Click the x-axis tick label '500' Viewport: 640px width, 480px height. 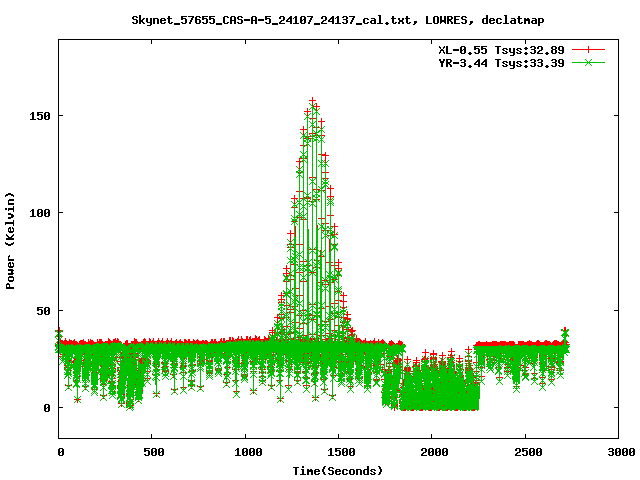(154, 452)
